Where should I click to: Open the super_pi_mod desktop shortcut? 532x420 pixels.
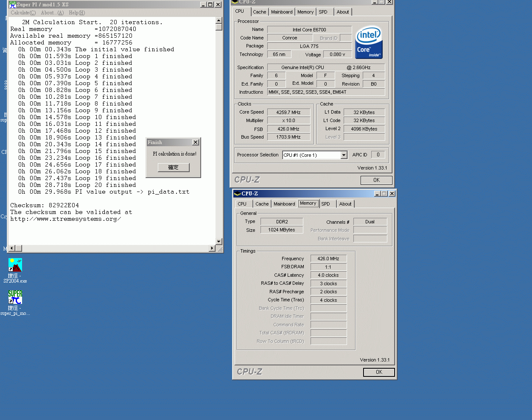[15, 298]
